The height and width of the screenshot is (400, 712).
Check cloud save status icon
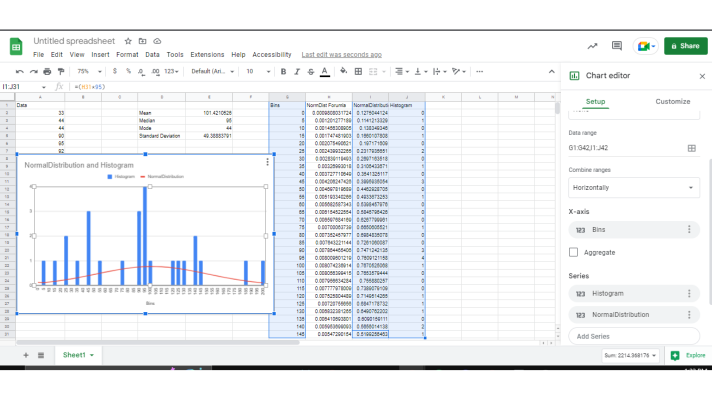click(157, 41)
